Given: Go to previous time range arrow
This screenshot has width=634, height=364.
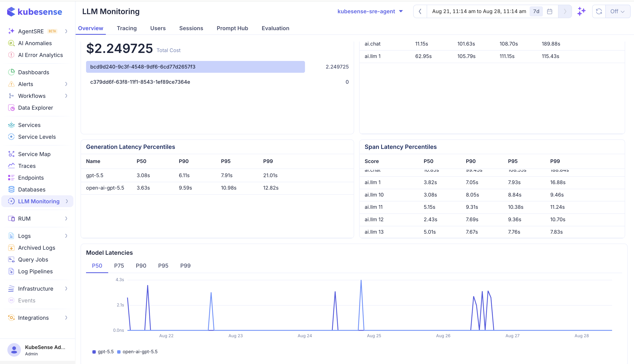Looking at the screenshot, I should click(x=420, y=11).
